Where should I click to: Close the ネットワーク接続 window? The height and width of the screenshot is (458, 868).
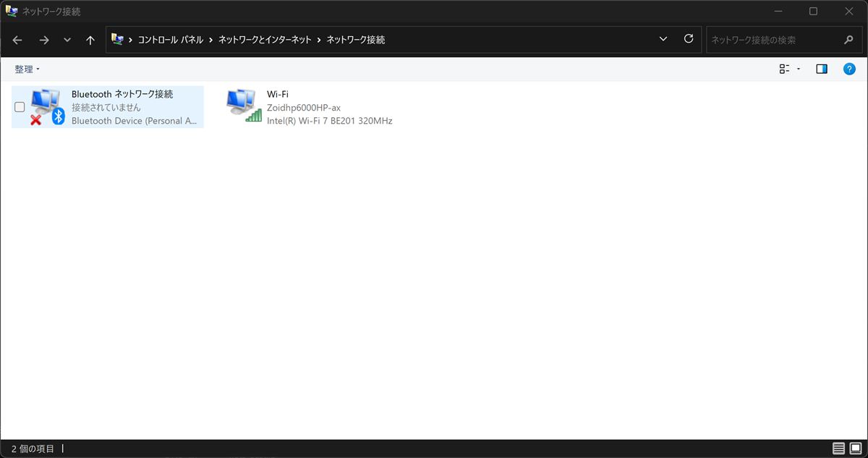(x=849, y=11)
